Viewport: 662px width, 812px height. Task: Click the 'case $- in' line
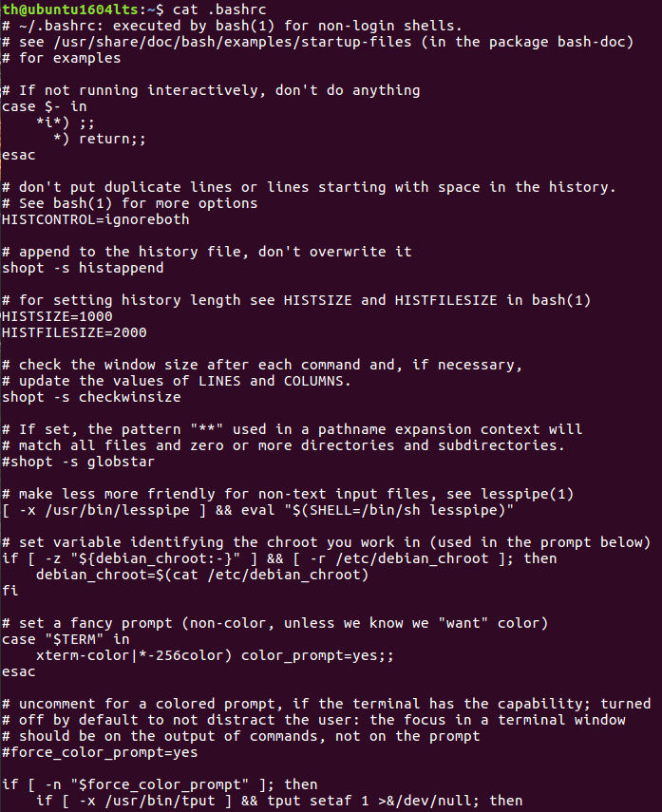45,106
